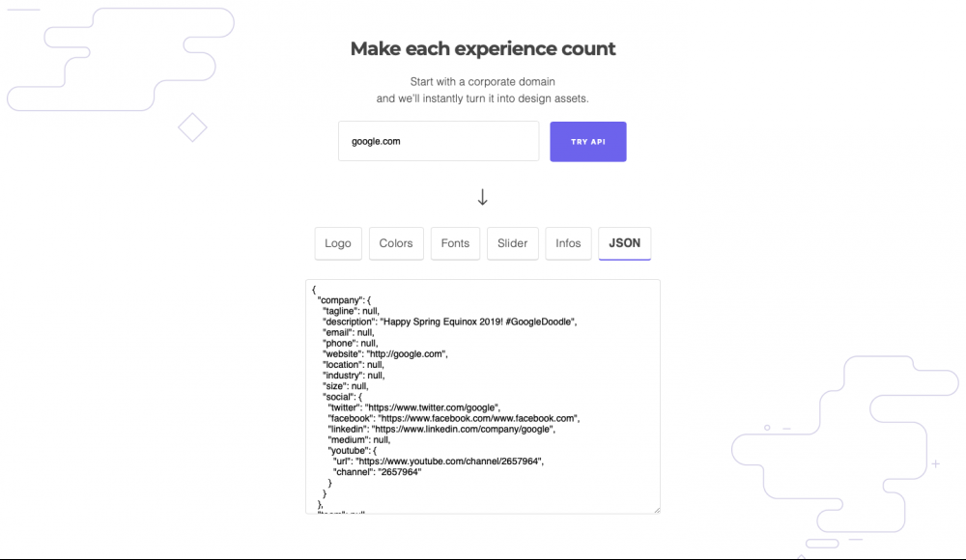Click the small plus sign decoration
Viewport: 966px width, 560px height.
click(x=935, y=464)
